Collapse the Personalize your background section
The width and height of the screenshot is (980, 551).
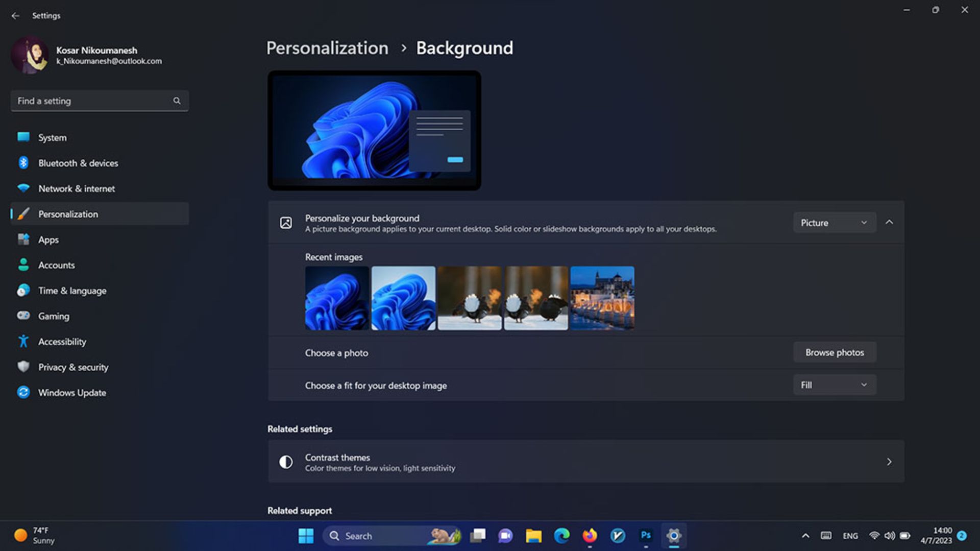889,222
